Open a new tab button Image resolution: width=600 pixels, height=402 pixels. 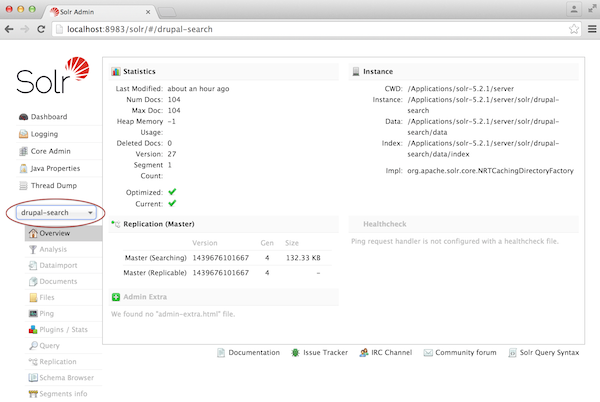coord(167,12)
